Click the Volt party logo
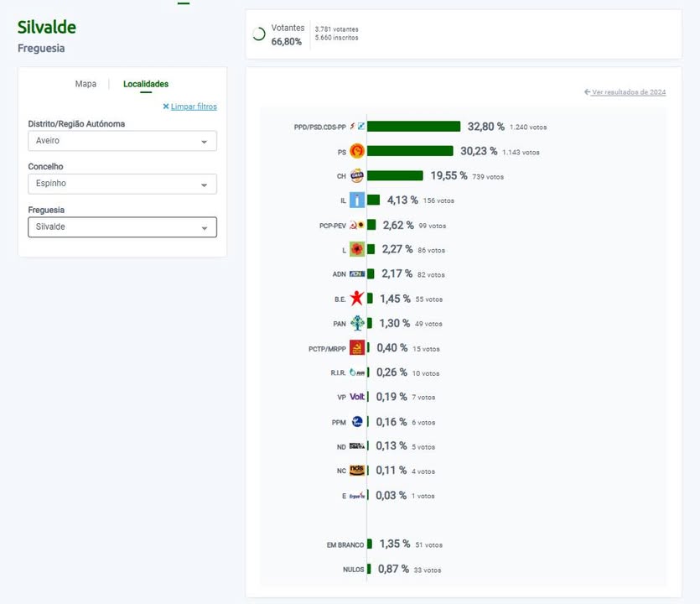 pos(356,397)
